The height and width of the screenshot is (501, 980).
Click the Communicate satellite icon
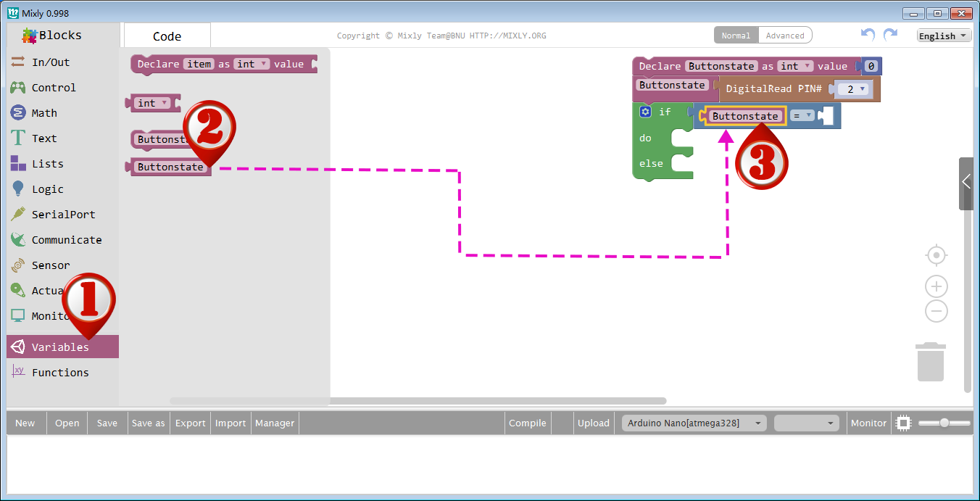(x=18, y=240)
